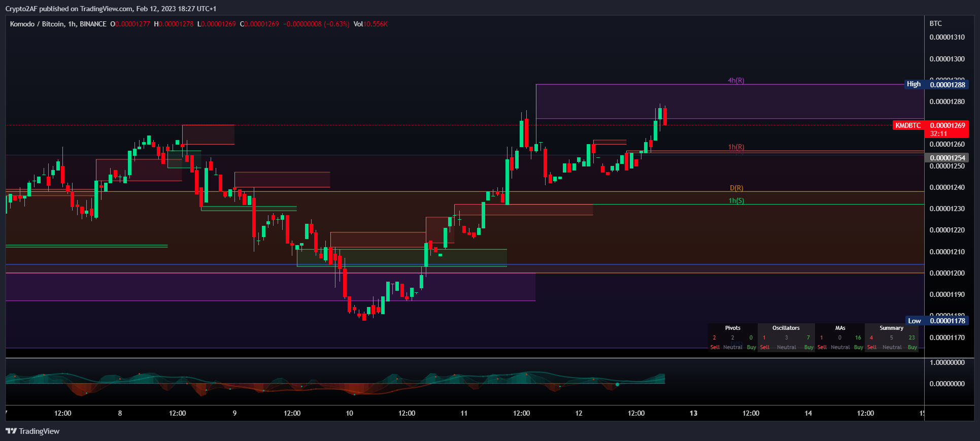Click the date label 11 on the time axis
980x441 pixels.
coord(464,413)
